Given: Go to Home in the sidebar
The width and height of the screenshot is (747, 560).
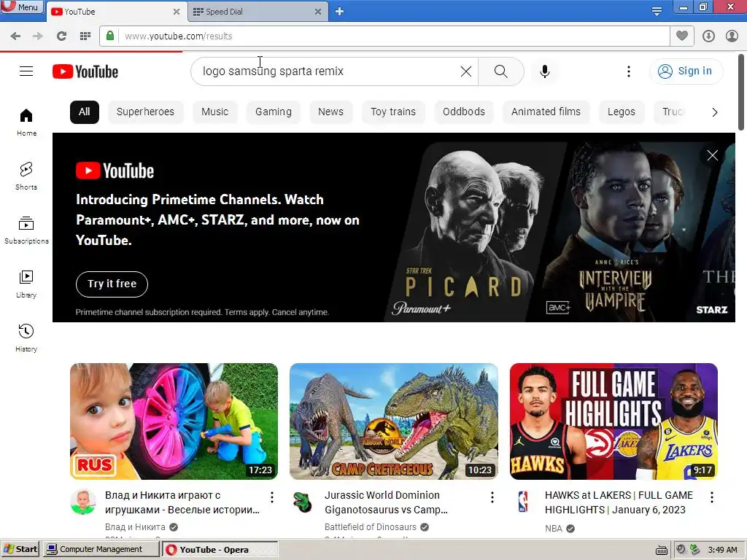Looking at the screenshot, I should click(26, 122).
